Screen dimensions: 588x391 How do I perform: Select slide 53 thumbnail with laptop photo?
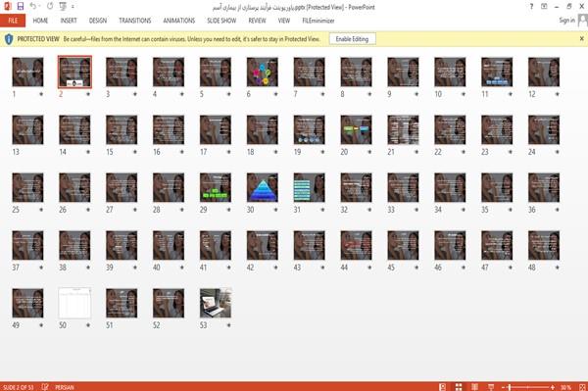pyautogui.click(x=216, y=303)
